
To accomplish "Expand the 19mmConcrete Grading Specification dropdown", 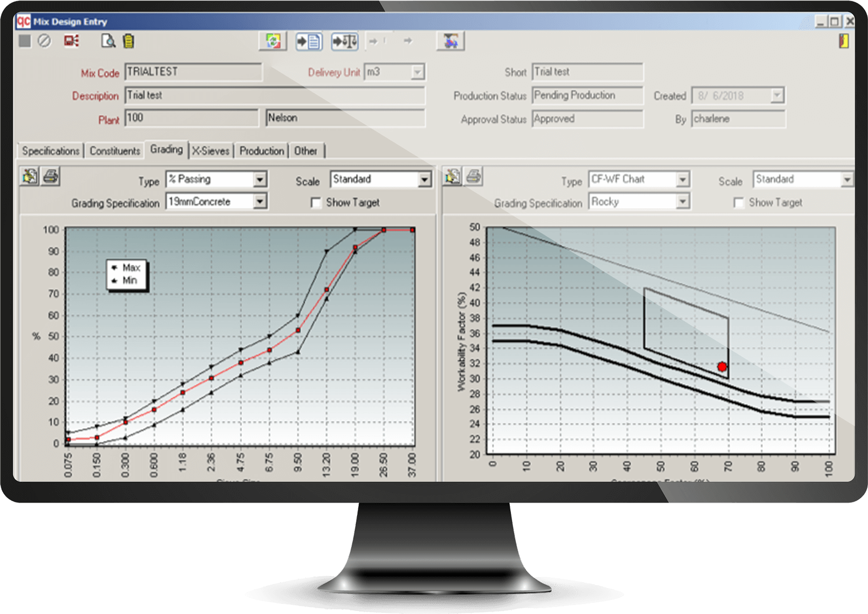I will click(260, 201).
